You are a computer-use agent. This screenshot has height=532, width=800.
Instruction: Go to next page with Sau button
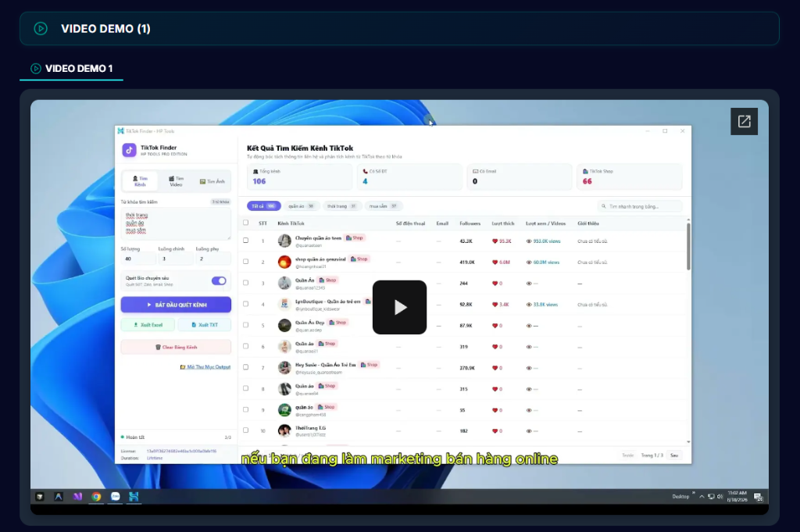(674, 455)
